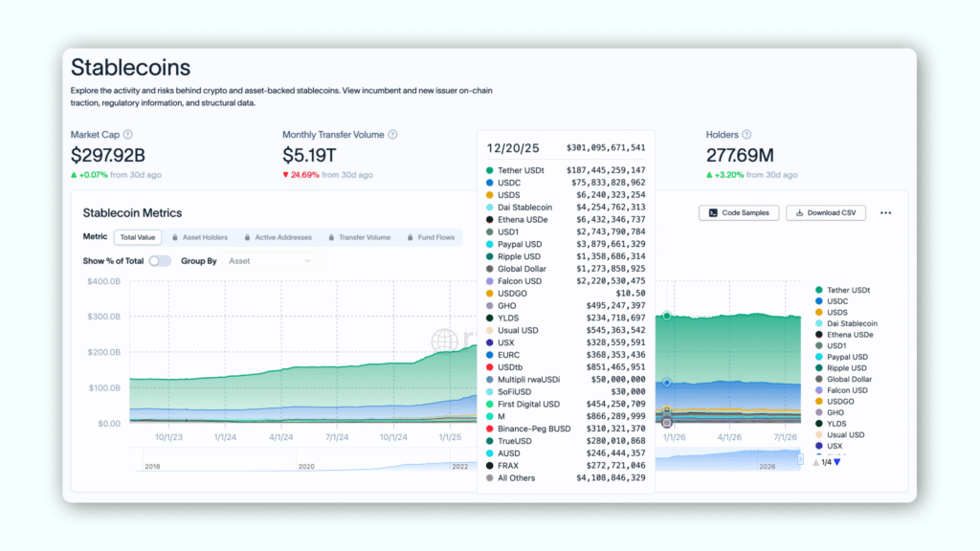
Task: Click the 2018 mark on the range navigator
Action: (x=152, y=467)
